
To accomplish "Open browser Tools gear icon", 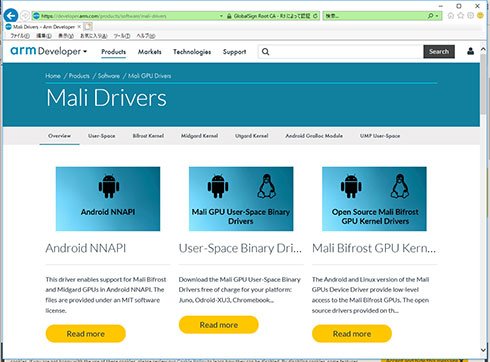I will (470, 16).
